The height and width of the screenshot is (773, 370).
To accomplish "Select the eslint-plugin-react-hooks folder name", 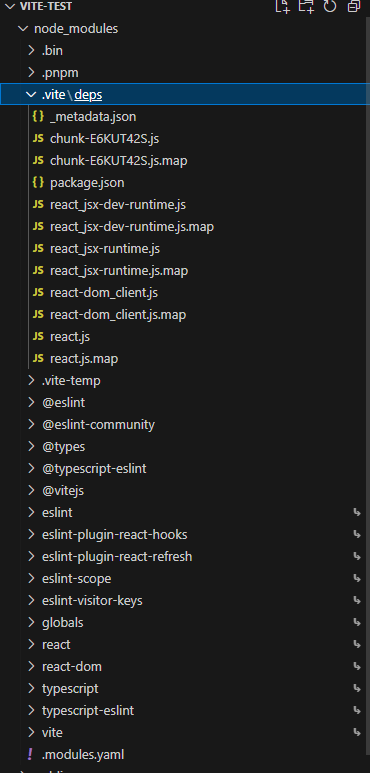I will [115, 534].
